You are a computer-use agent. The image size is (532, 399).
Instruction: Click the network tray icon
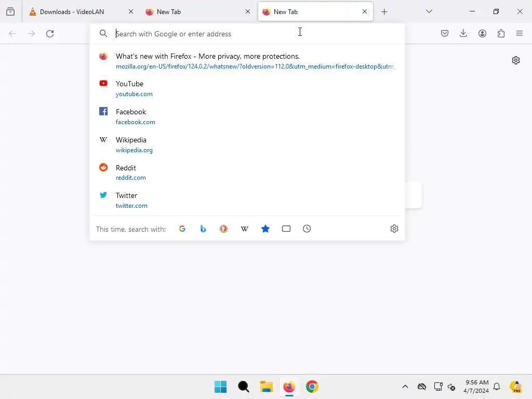coord(438,387)
